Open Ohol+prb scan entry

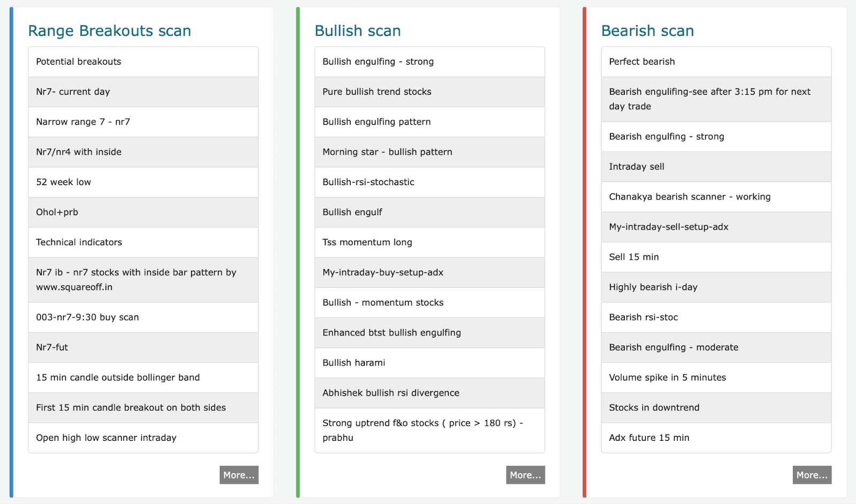point(143,212)
